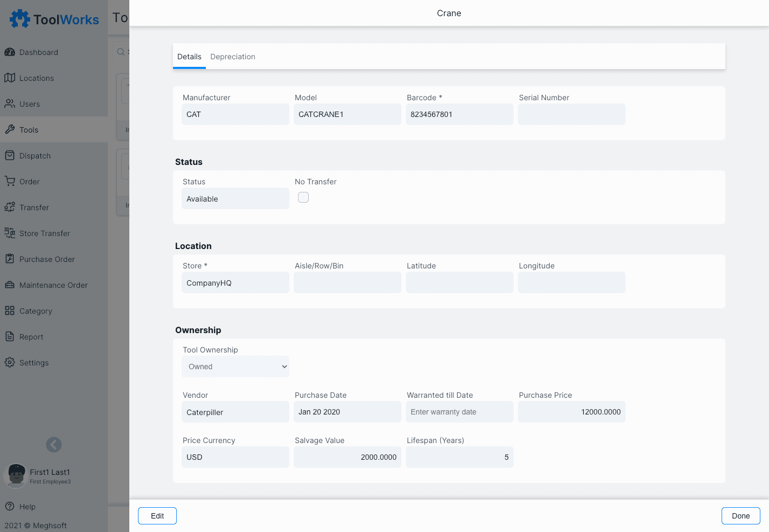Click the Category grid icon
This screenshot has height=532, width=769.
pyautogui.click(x=10, y=311)
